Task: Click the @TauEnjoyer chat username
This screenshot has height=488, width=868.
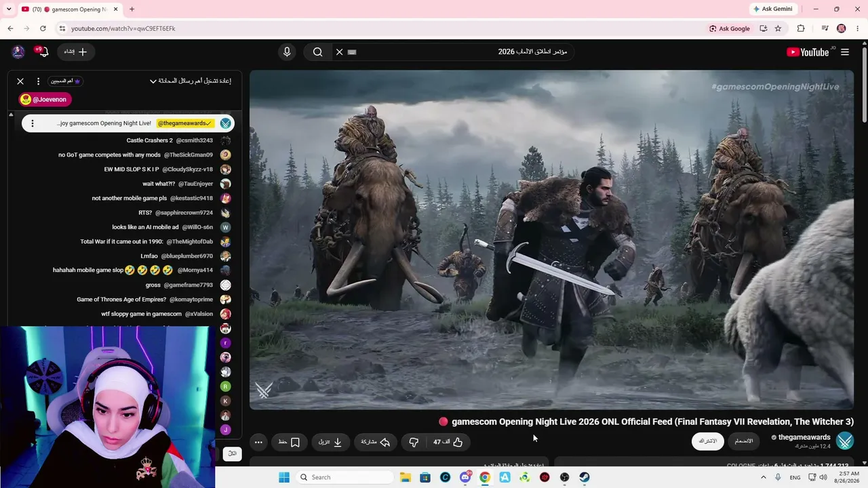Action: click(196, 184)
